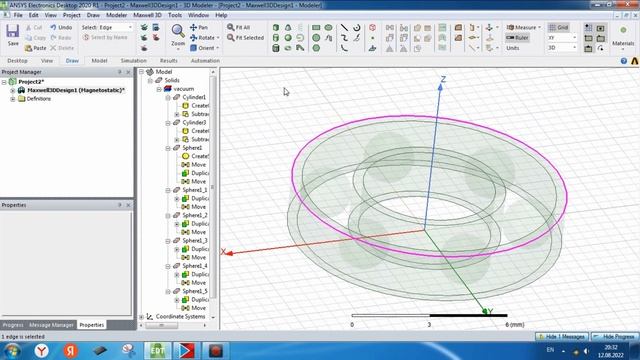Click the EDT taskbar icon
The height and width of the screenshot is (360, 640).
pyautogui.click(x=158, y=351)
